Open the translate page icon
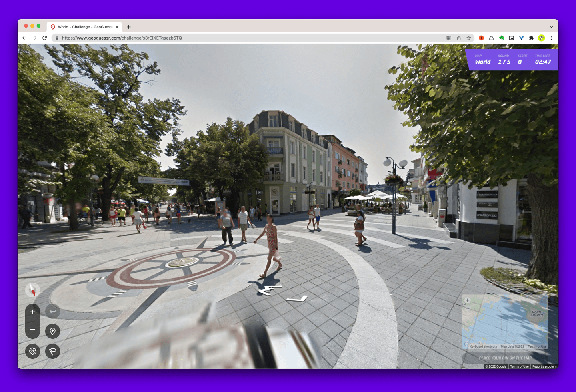The image size is (576, 392). pos(449,38)
